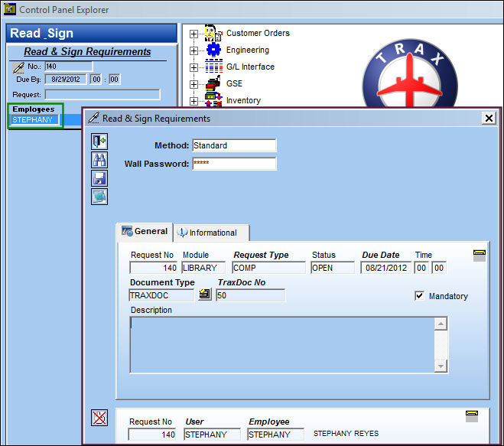
Task: Click the Request No field in employee section
Action: tap(152, 435)
